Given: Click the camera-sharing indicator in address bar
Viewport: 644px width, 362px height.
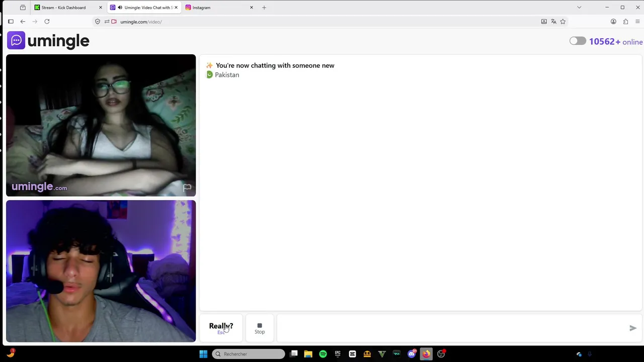Looking at the screenshot, I should pyautogui.click(x=114, y=22).
